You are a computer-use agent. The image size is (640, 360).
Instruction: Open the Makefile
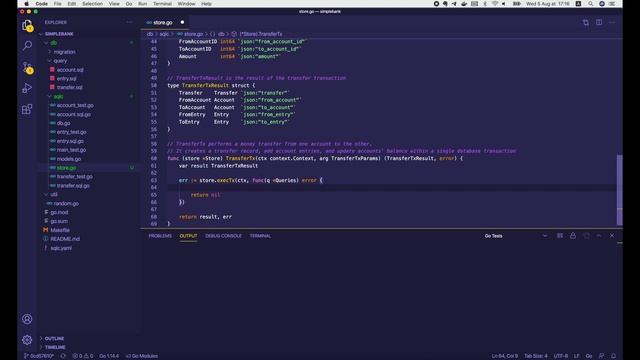tap(88, 230)
